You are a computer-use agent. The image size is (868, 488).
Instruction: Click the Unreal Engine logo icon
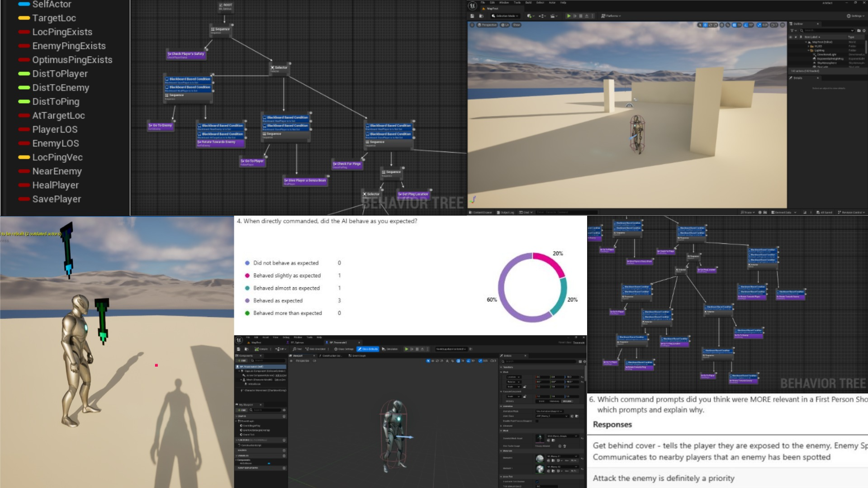click(x=473, y=5)
